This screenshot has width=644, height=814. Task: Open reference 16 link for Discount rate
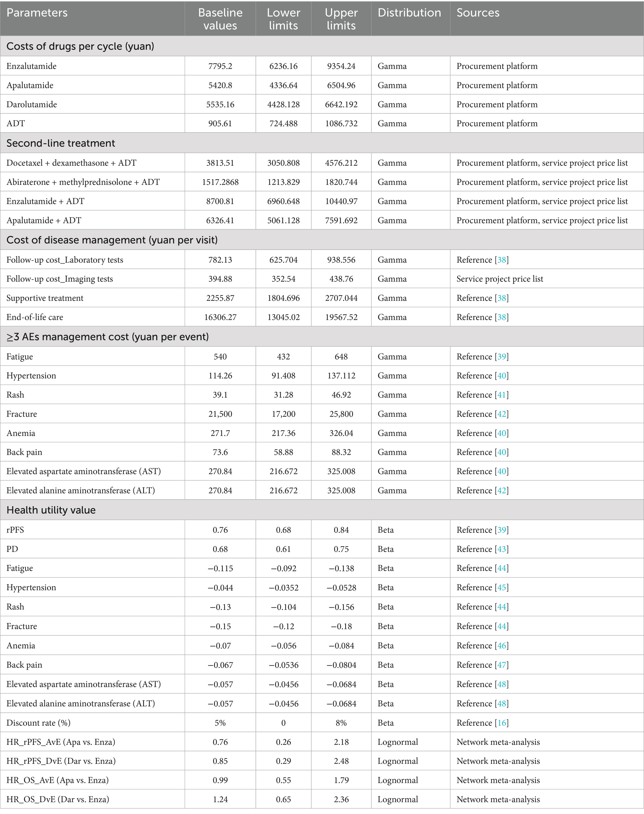[x=502, y=723]
